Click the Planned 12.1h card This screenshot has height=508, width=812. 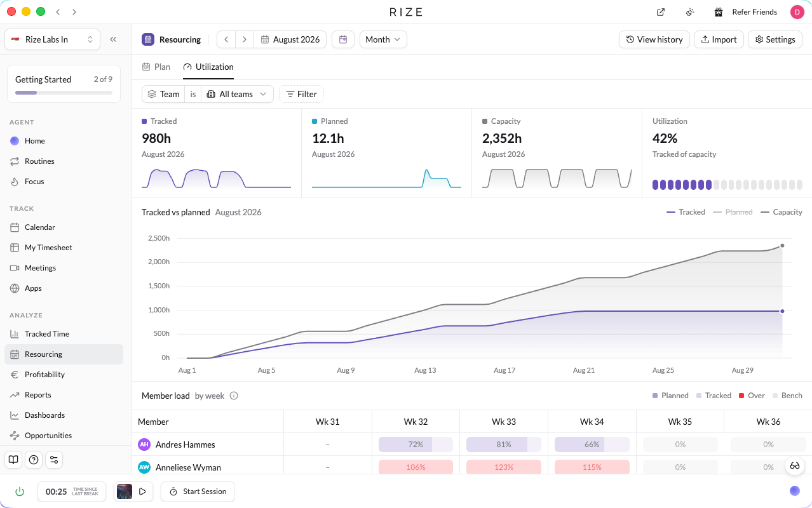pyautogui.click(x=386, y=153)
